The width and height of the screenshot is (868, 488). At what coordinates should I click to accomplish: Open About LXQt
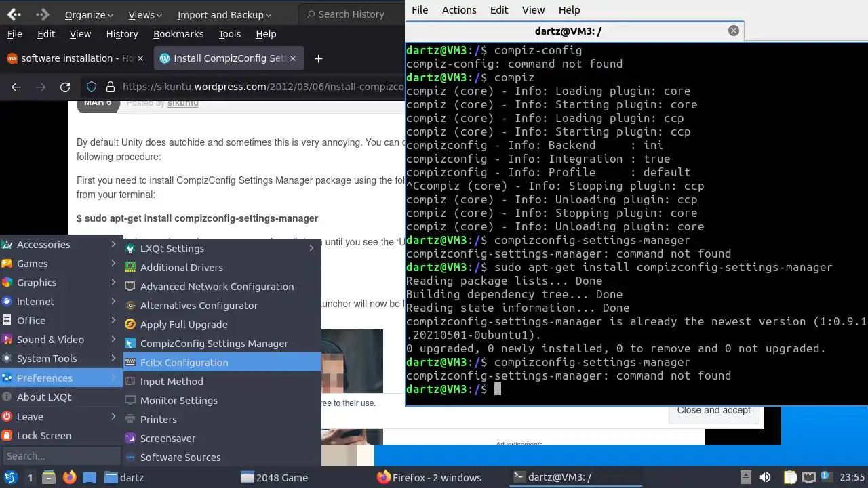(61, 397)
